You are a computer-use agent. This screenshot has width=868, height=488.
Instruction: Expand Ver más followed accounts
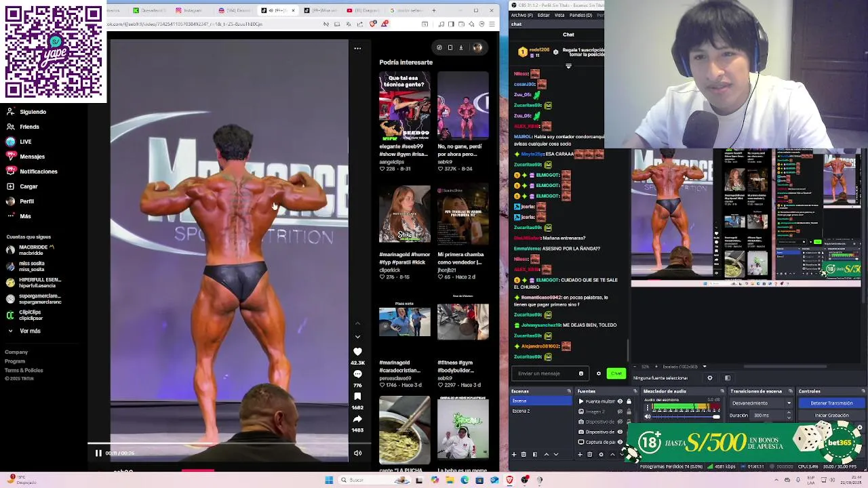pos(24,331)
